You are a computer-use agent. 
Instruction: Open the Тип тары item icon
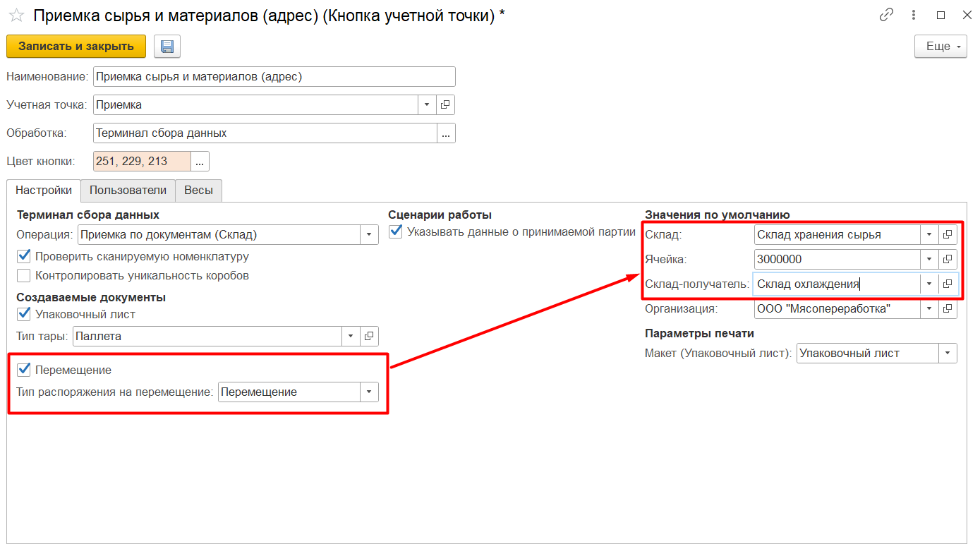369,337
